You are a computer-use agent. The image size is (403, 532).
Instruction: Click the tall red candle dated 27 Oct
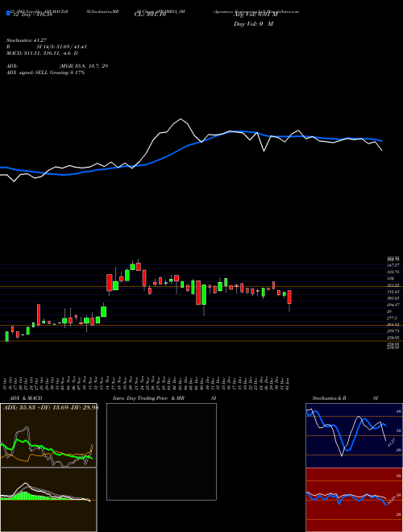click(39, 315)
